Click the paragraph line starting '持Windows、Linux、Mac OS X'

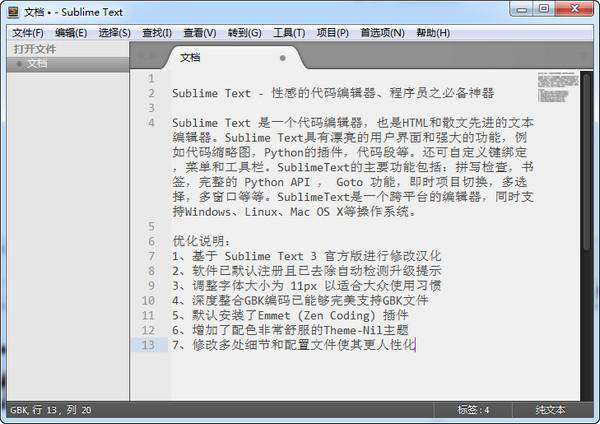(293, 212)
